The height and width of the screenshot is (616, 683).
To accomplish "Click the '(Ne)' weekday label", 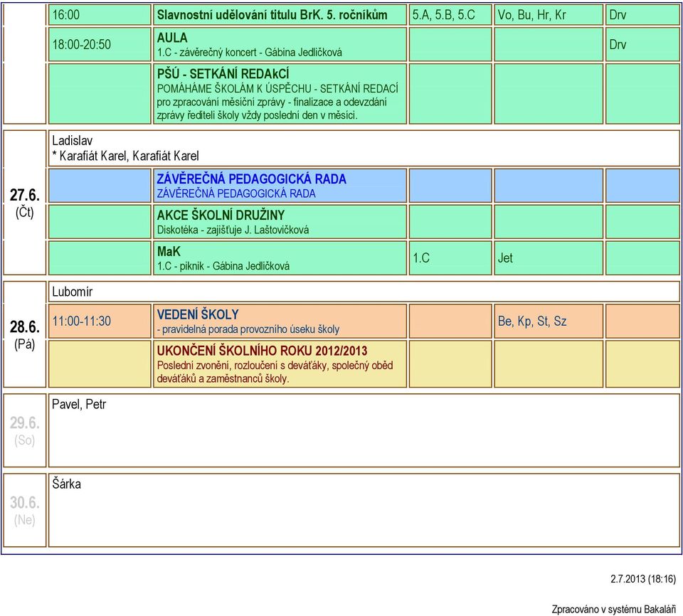I will pos(24,520).
